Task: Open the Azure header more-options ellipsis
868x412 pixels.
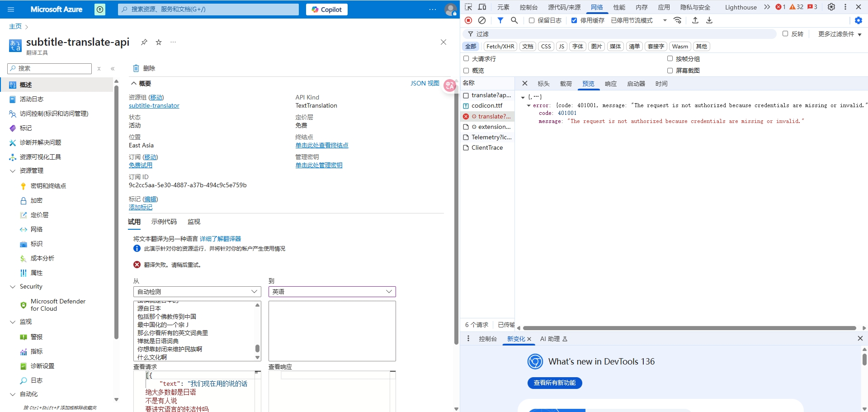Action: pyautogui.click(x=433, y=9)
